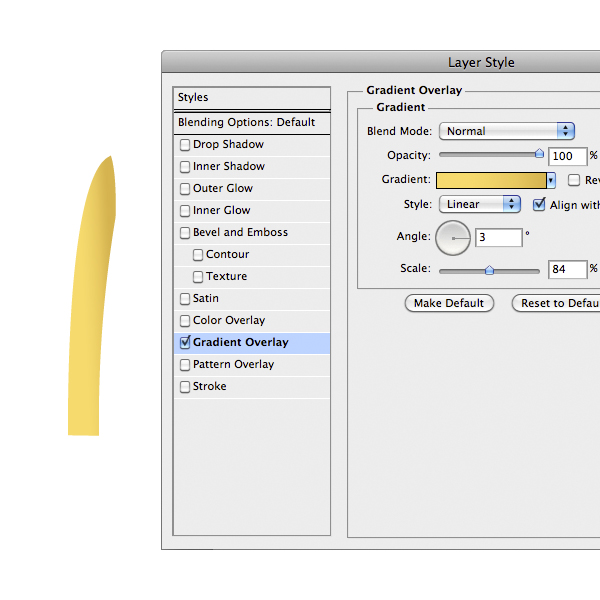Uncheck the Gradient Overlay checkbox

[185, 343]
